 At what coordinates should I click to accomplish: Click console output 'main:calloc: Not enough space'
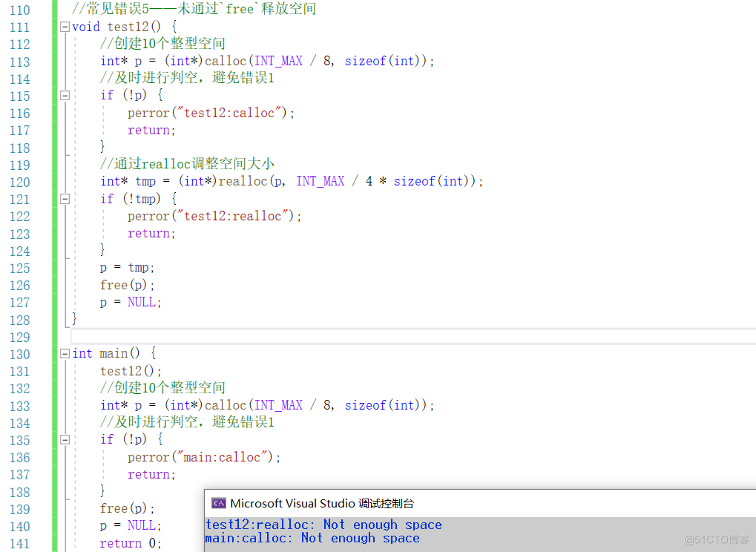(312, 538)
